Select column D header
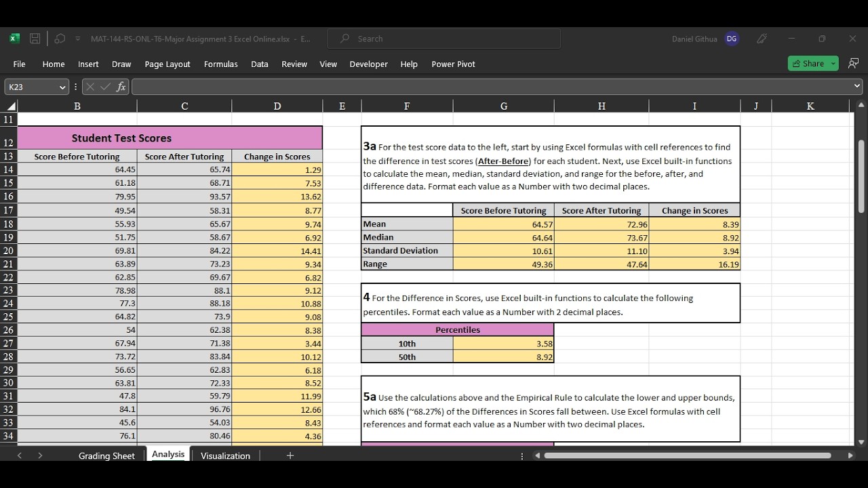 277,106
